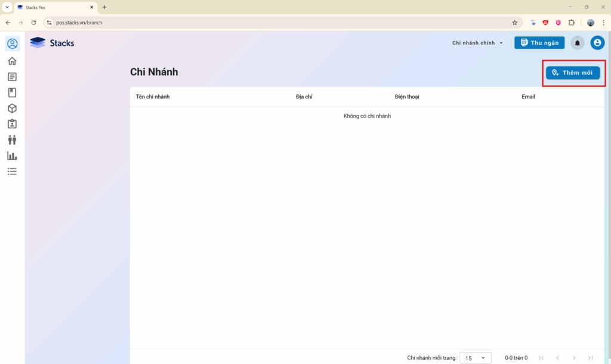Select the Stacks Pos browser tab

(x=54, y=7)
